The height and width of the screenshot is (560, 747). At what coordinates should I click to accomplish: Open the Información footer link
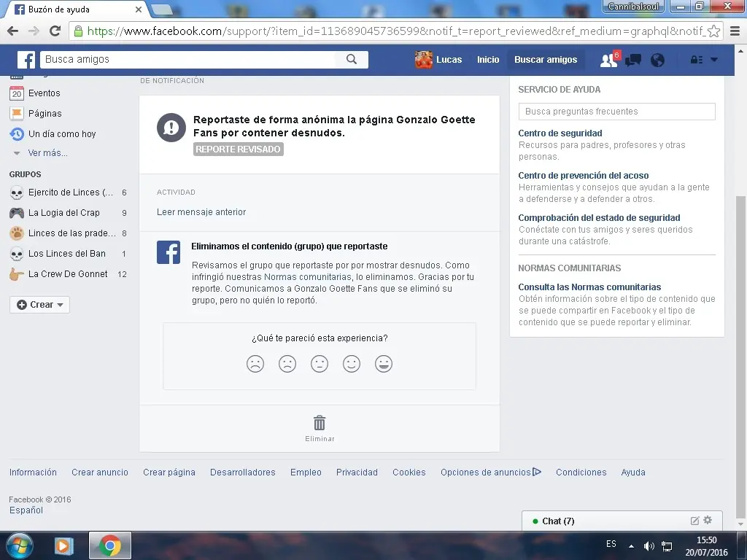tap(33, 472)
